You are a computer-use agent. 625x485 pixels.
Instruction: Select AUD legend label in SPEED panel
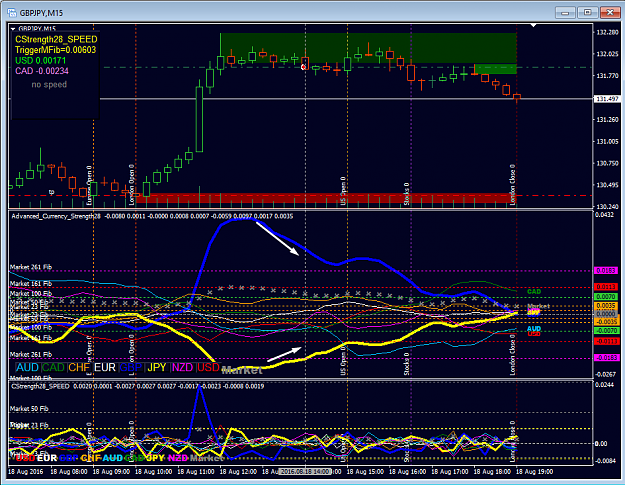[x=113, y=458]
